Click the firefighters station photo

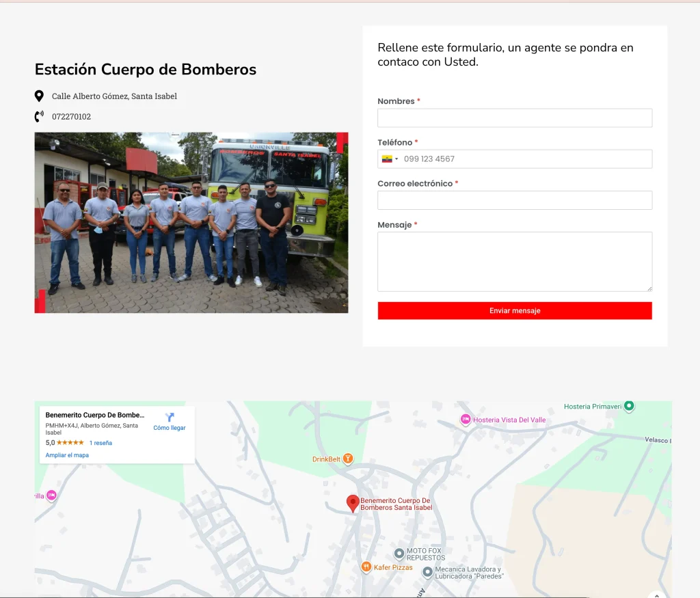pyautogui.click(x=191, y=223)
